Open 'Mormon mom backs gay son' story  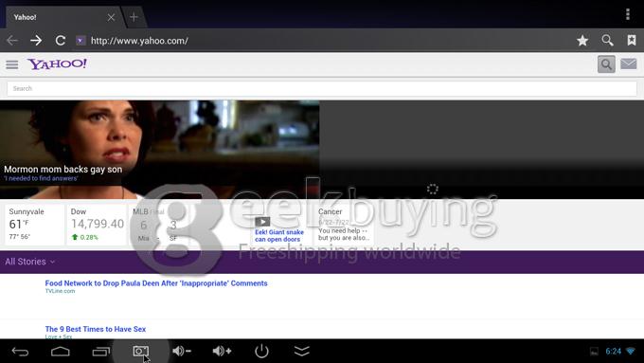pos(63,169)
